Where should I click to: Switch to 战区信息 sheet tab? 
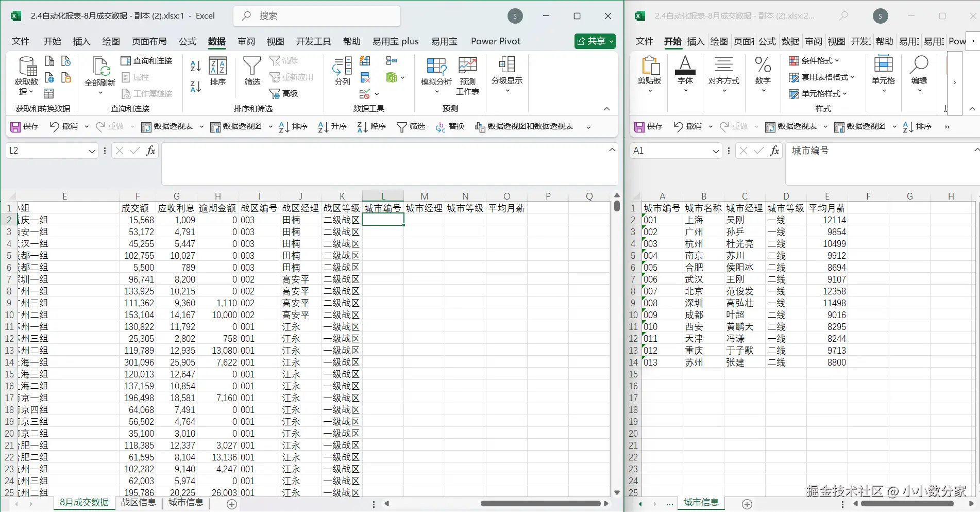139,503
